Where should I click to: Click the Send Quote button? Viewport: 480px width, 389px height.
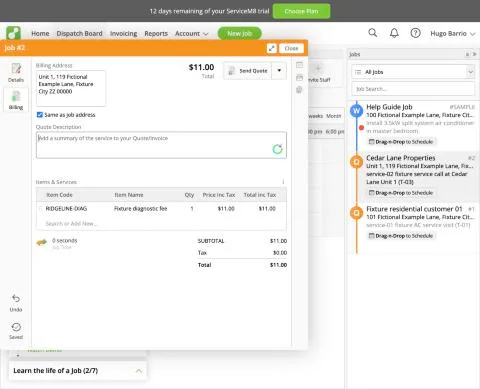[248, 71]
